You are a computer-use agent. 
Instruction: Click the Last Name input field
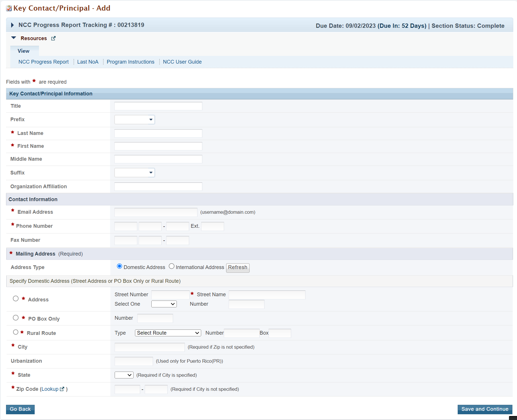coord(158,134)
